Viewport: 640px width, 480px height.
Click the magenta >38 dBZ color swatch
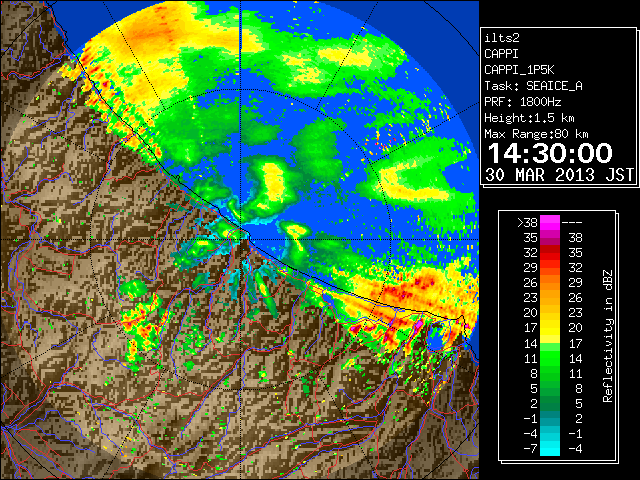click(550, 222)
